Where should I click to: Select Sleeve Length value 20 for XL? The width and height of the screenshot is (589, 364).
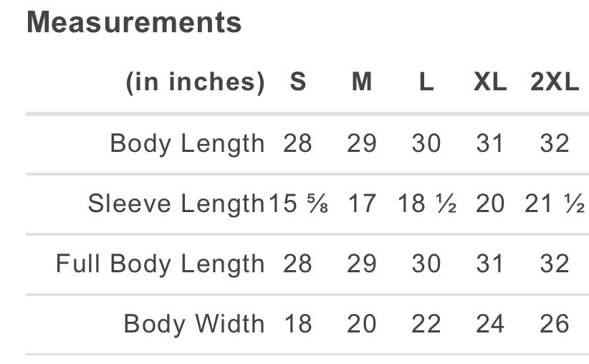490,204
